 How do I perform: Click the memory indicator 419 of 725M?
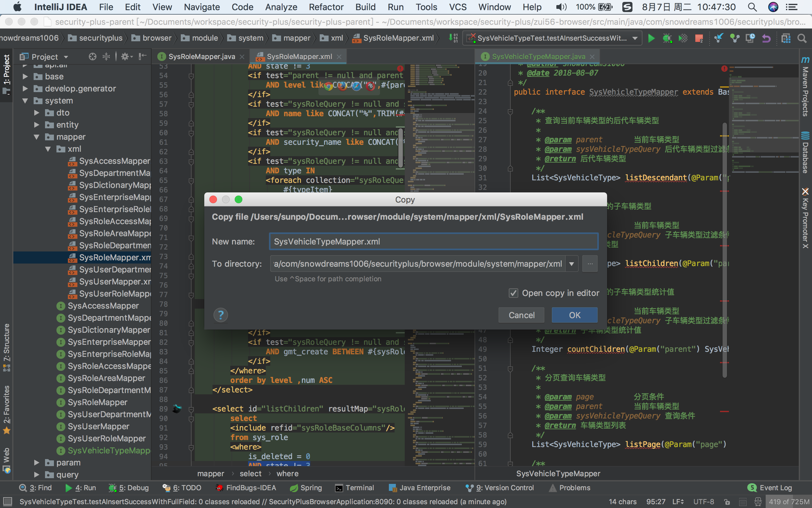pos(789,502)
